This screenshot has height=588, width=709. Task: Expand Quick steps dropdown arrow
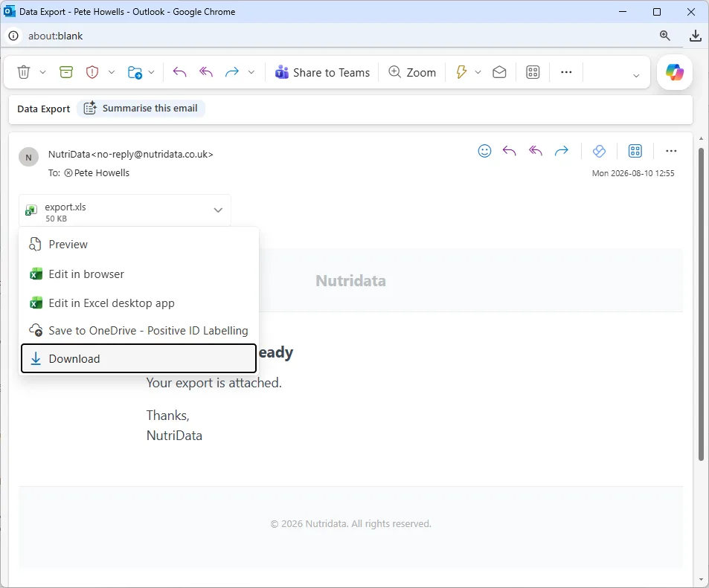(x=478, y=72)
